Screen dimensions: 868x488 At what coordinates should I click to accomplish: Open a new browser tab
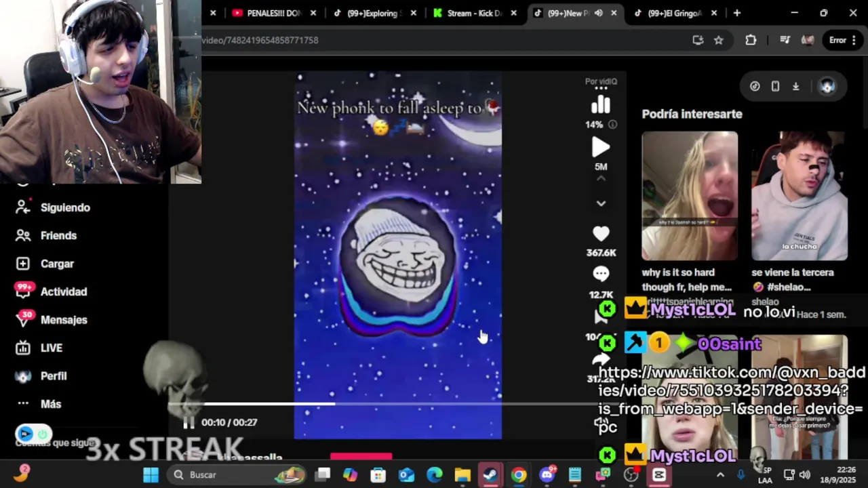[x=736, y=13]
